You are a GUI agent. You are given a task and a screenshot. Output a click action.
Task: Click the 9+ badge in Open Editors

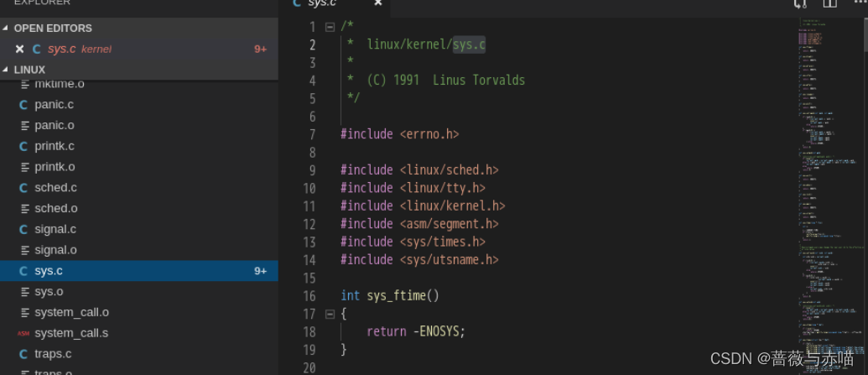click(x=260, y=49)
